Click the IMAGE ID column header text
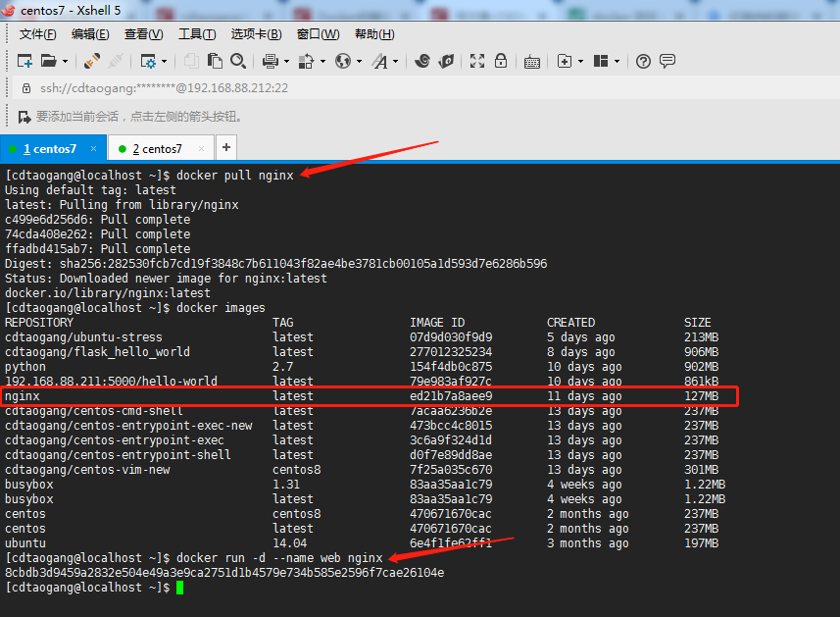Viewport: 840px width, 617px height. click(x=437, y=323)
